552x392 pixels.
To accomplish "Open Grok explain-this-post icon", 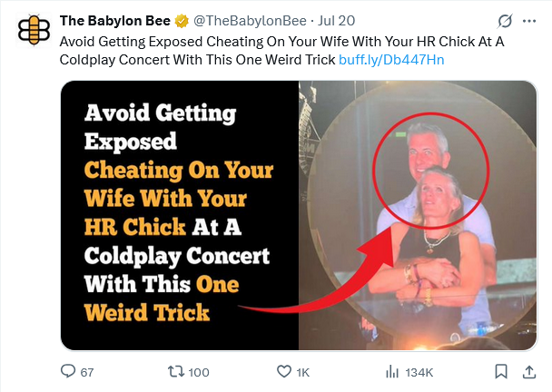I will tap(506, 21).
